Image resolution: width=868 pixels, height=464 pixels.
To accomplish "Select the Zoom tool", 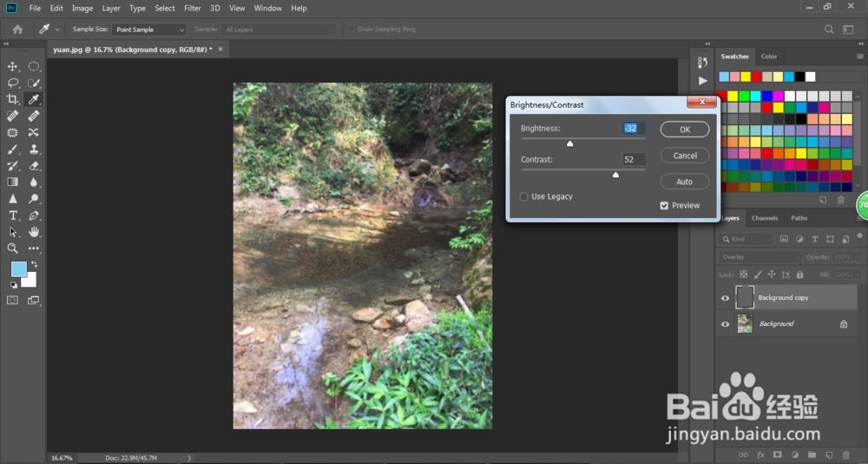I will [x=12, y=249].
